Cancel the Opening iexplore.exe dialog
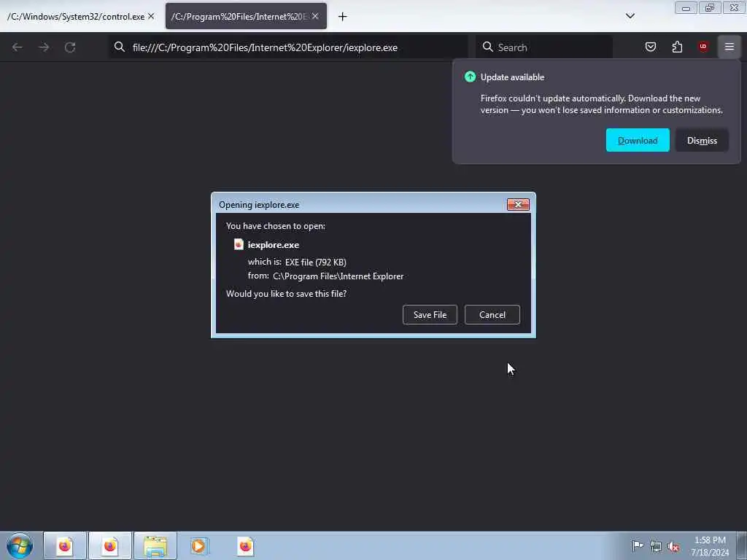Screen dimensions: 747x560 point(492,315)
